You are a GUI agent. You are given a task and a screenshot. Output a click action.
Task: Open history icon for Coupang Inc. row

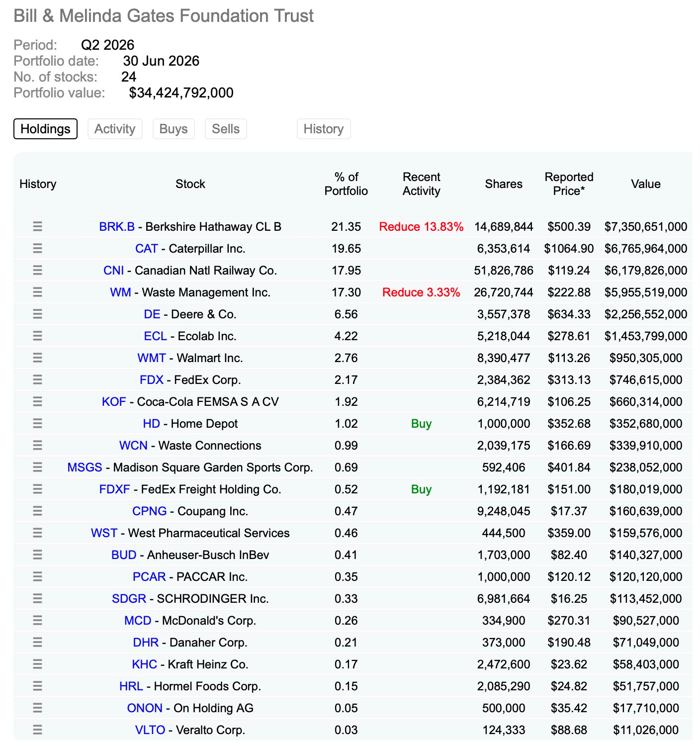tap(37, 511)
